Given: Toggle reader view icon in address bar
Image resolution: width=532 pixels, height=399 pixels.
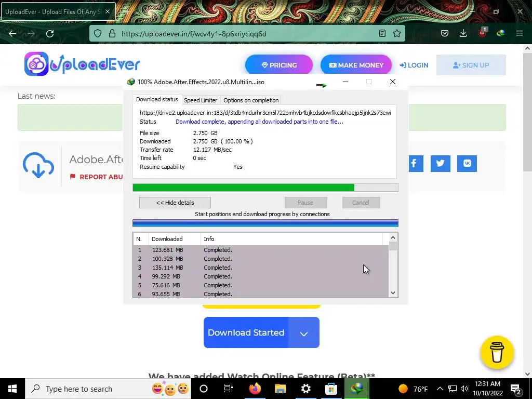Looking at the screenshot, I should (382, 33).
